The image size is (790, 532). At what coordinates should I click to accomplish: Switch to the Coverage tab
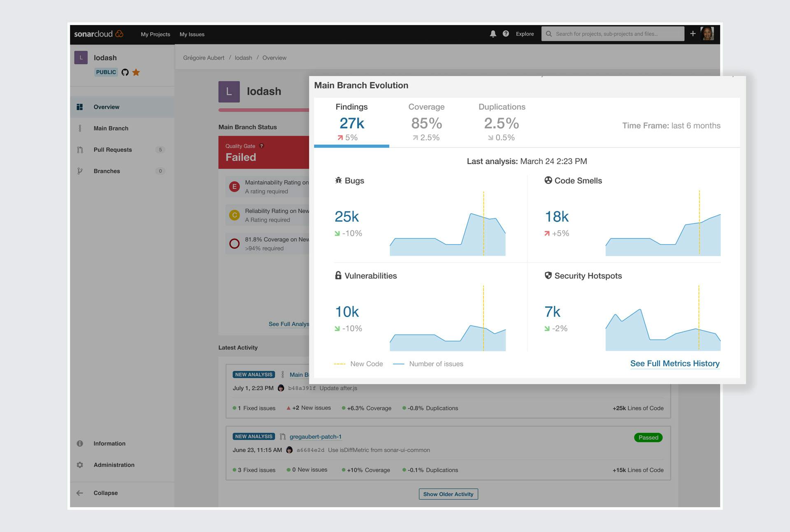point(426,122)
